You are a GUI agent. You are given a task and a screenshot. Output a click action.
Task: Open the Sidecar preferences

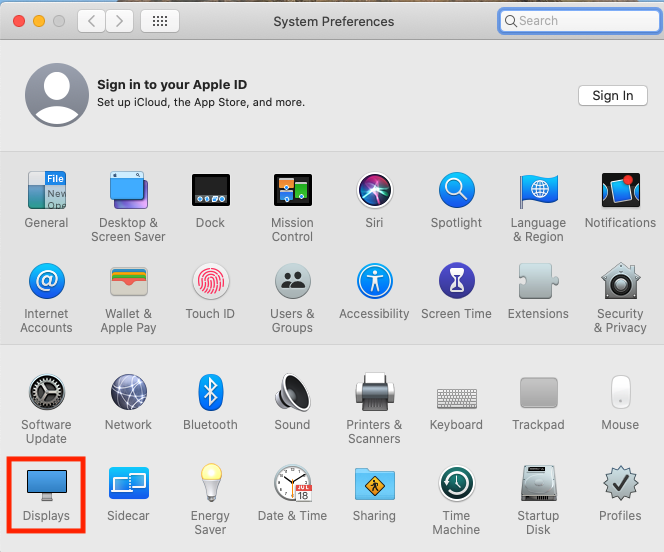click(x=128, y=486)
